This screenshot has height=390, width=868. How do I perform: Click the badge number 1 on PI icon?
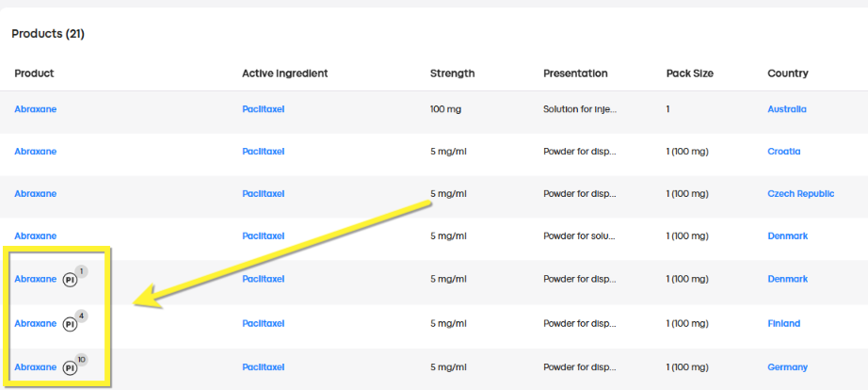[x=81, y=271]
